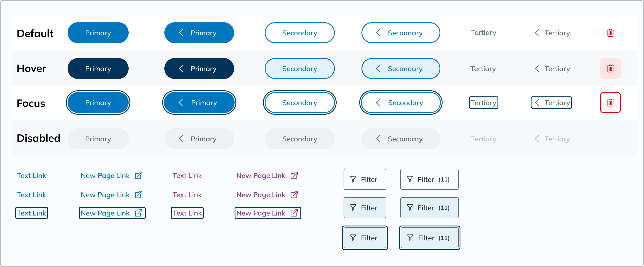The image size is (644, 267).
Task: Click the chevron beside the default Tertiary text button
Action: coord(537,33)
